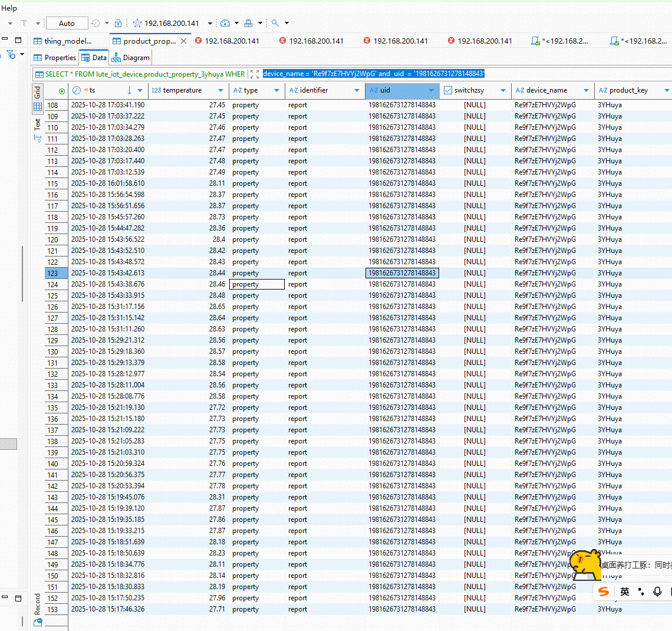Image resolution: width=672 pixels, height=631 pixels.
Task: Click the transaction lock icon in toolbar
Action: (118, 24)
